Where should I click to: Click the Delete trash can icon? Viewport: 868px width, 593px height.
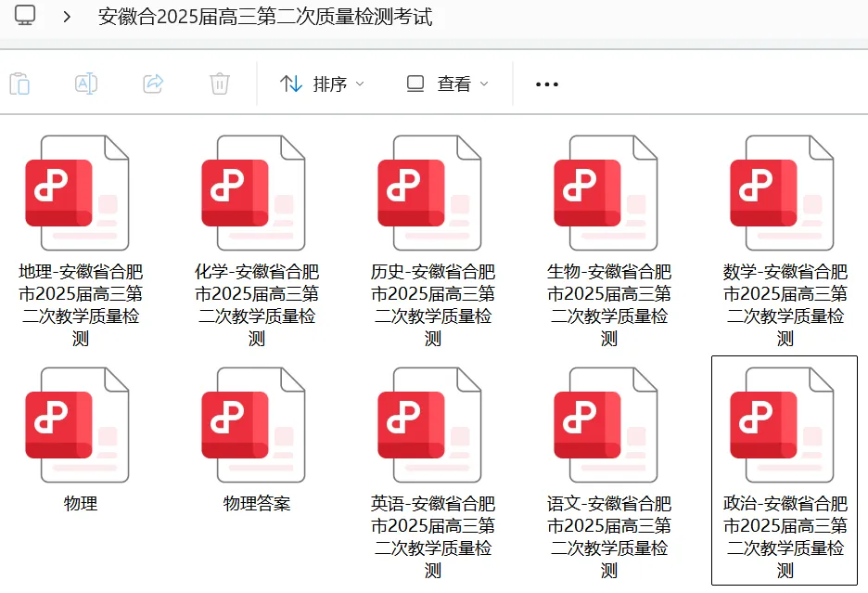[x=220, y=84]
